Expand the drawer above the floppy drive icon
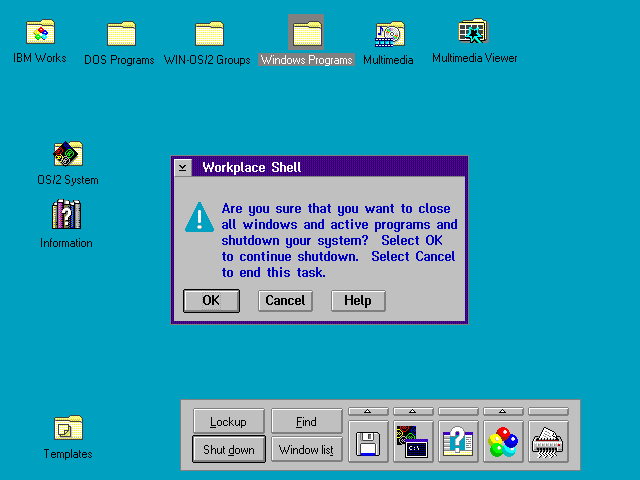Viewport: 640px width, 480px height. pyautogui.click(x=368, y=411)
